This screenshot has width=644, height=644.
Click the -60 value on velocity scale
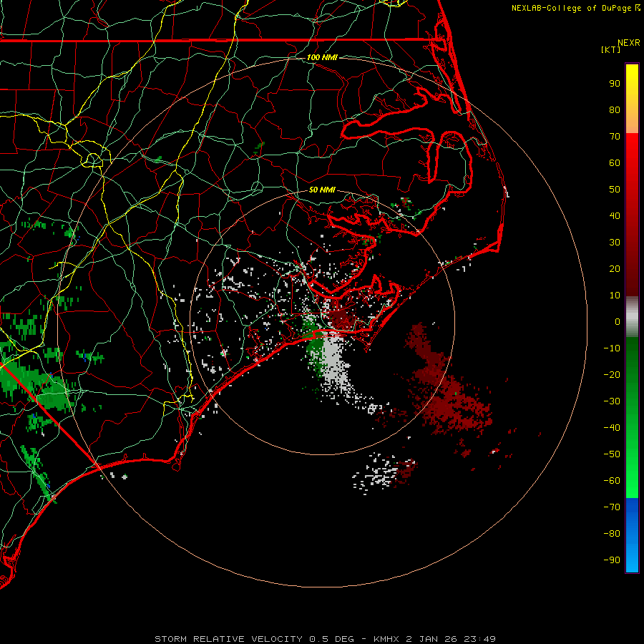(612, 481)
